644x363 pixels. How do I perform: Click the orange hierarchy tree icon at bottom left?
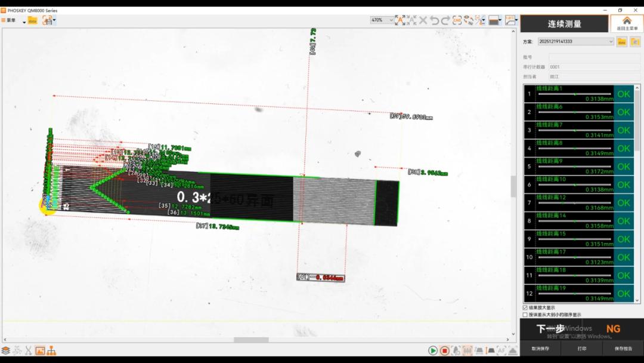click(51, 350)
